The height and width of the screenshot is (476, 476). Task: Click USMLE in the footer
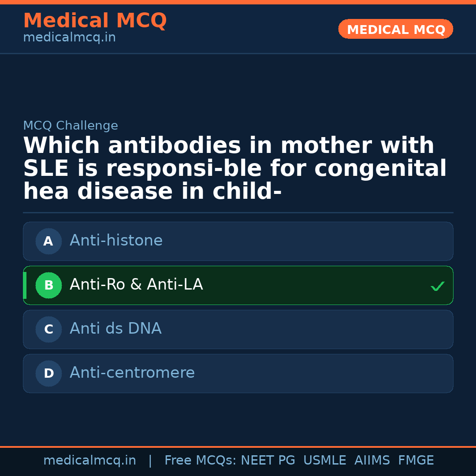pos(324,461)
